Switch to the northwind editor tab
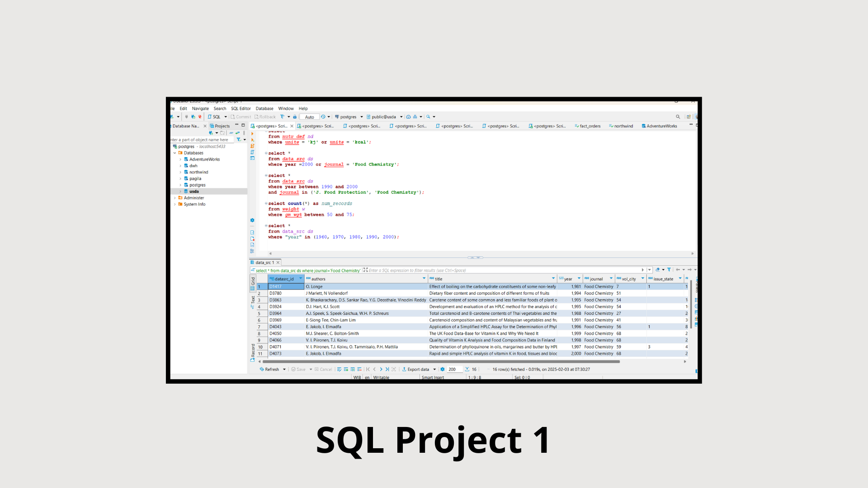This screenshot has width=868, height=488. [x=621, y=126]
